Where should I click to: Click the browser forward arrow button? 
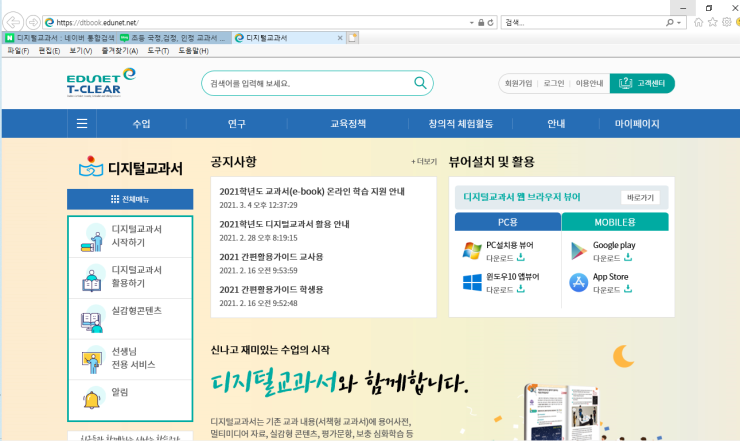tap(33, 22)
